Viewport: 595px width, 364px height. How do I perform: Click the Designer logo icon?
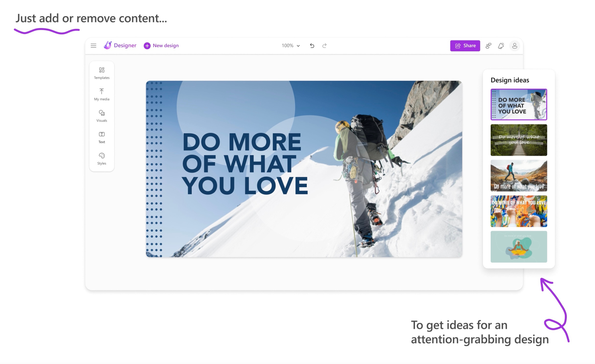tap(108, 45)
